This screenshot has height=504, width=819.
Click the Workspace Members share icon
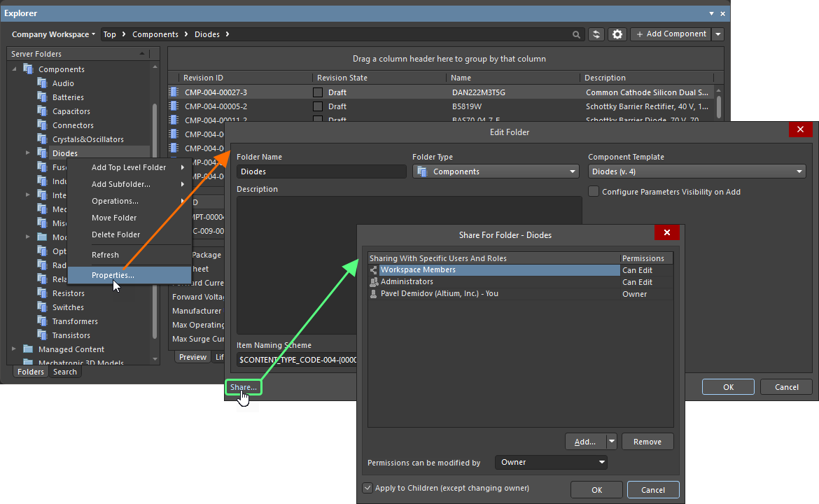coord(374,270)
